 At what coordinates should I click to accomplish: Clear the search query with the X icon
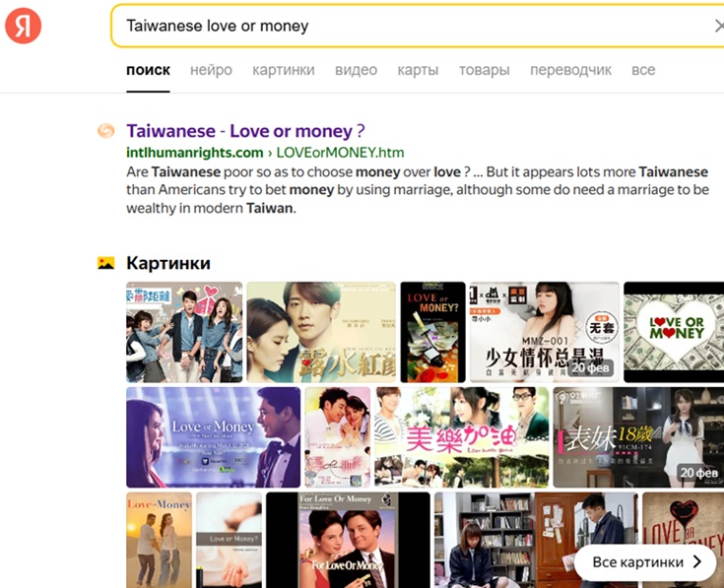pos(718,27)
